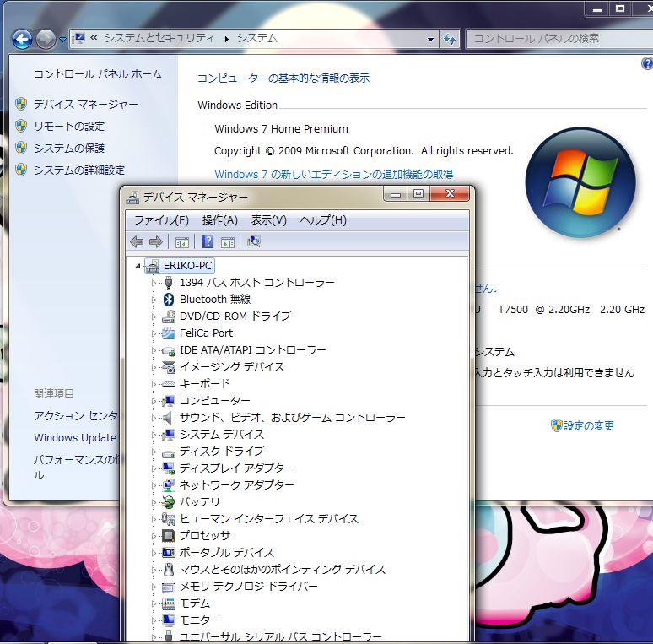The image size is (653, 644).
Task: Click the マウス pointing device icon
Action: [169, 570]
